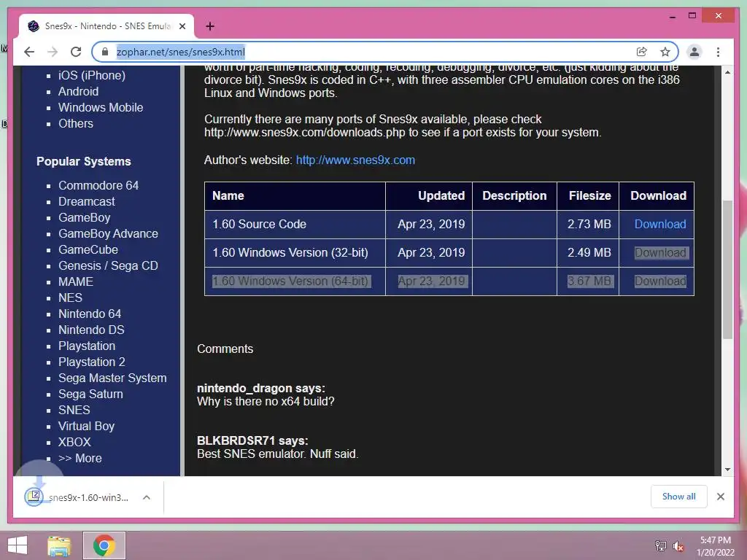Screen dimensions: 747x560
Task: Click the nintendo_dragon says comment heading
Action: pos(261,388)
